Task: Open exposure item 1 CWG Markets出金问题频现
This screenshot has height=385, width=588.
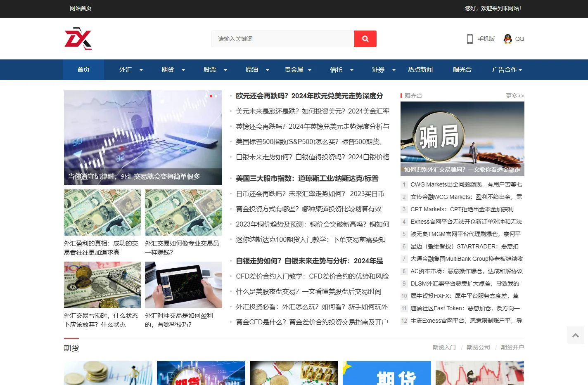Action: coord(466,184)
